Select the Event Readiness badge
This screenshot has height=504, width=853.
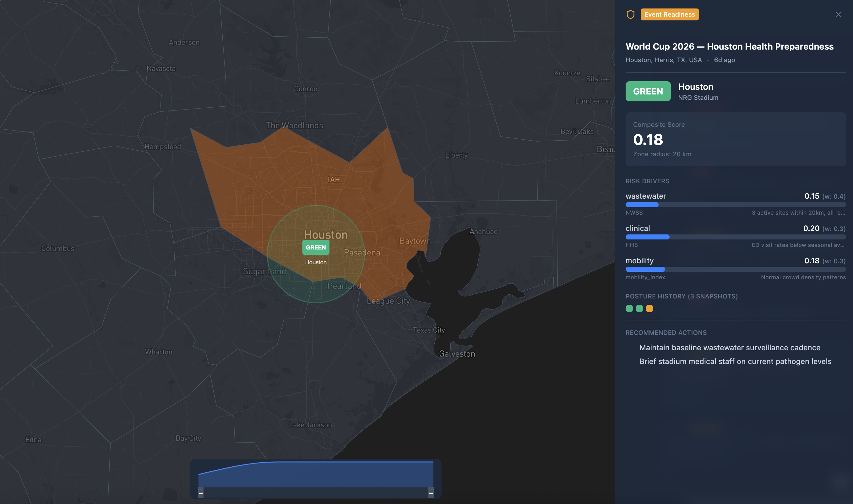(x=669, y=14)
